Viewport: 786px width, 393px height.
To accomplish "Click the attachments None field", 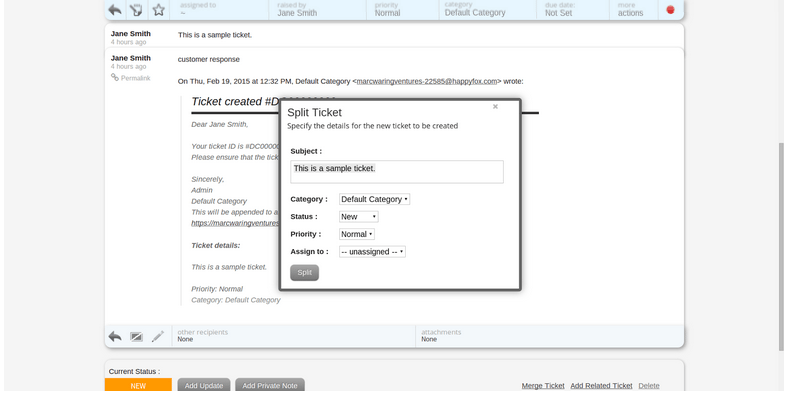I will [x=549, y=336].
